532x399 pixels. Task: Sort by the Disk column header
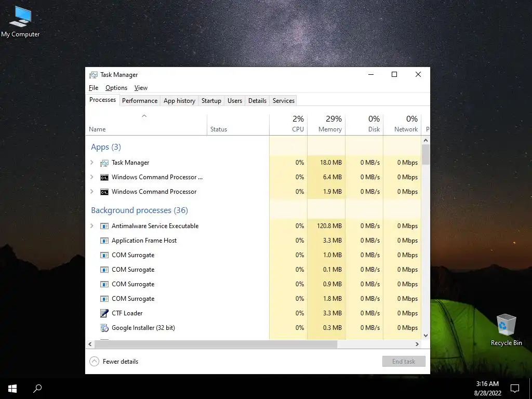[364, 124]
